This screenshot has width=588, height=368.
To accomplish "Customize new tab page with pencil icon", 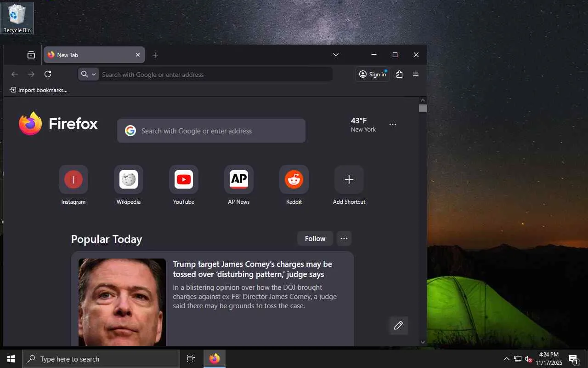I will point(398,326).
